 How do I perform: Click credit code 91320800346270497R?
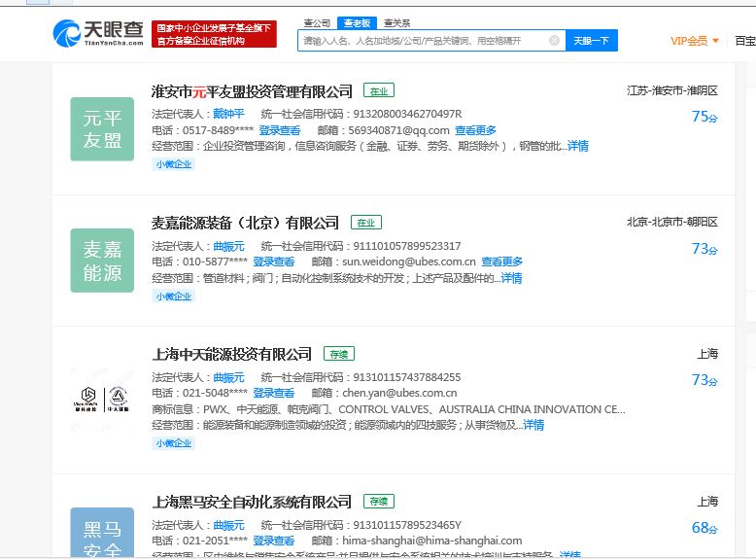(407, 114)
